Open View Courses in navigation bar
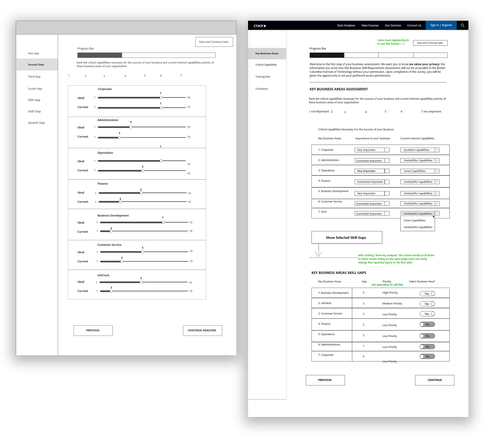Screen dimensions: 496x448 [x=370, y=25]
